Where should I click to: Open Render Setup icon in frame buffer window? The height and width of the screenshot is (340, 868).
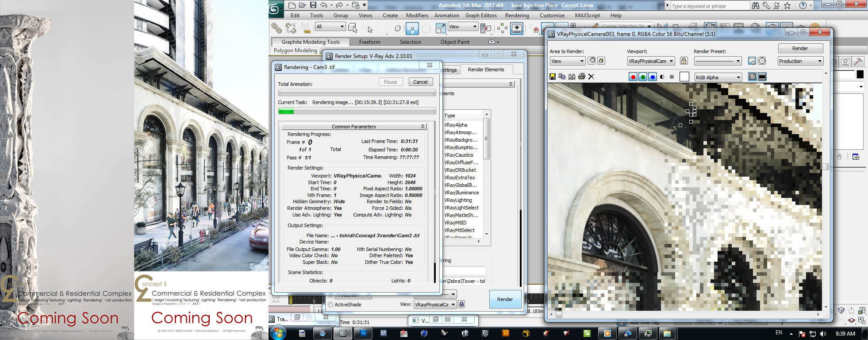tap(752, 61)
